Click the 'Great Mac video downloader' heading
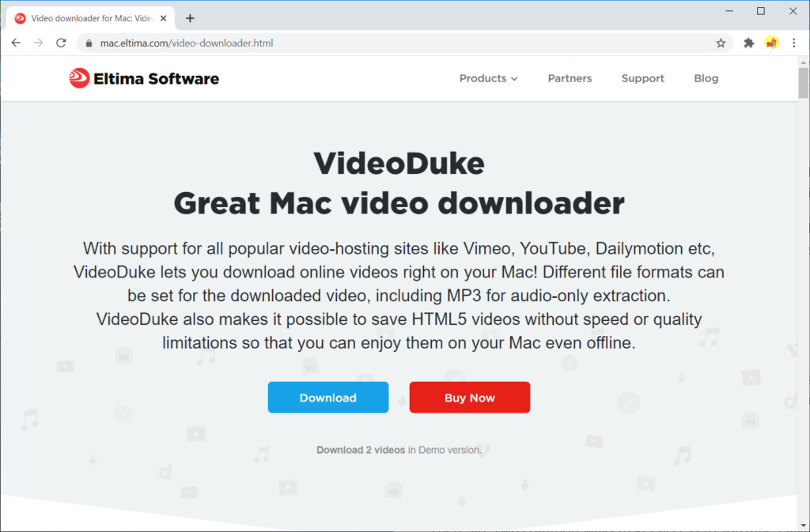810x532 pixels. click(x=399, y=203)
